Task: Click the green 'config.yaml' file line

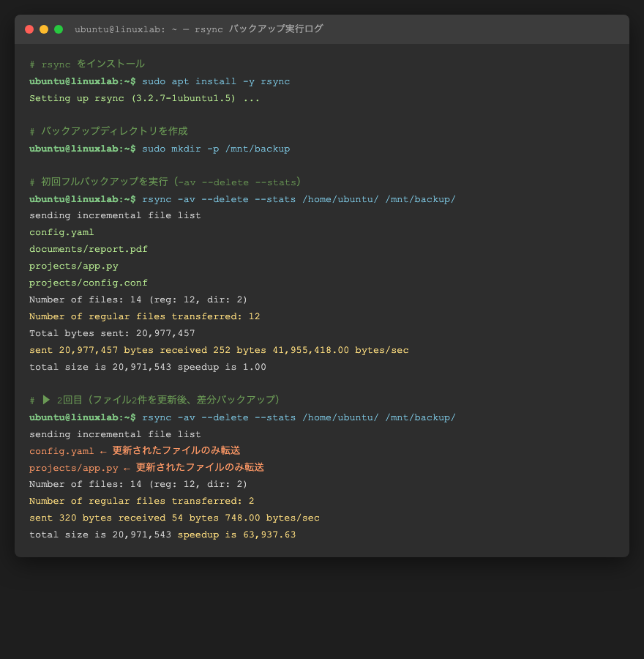Action: [x=61, y=232]
